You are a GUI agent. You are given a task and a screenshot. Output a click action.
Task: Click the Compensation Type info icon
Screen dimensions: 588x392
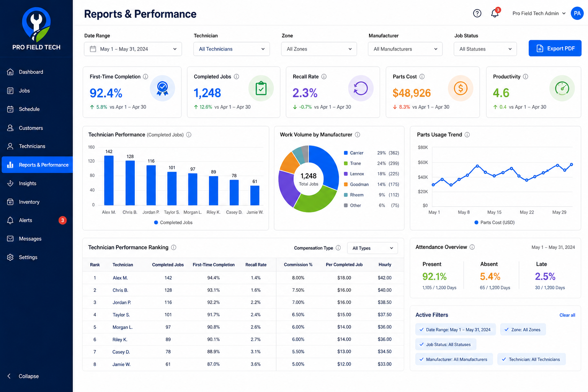tap(338, 248)
